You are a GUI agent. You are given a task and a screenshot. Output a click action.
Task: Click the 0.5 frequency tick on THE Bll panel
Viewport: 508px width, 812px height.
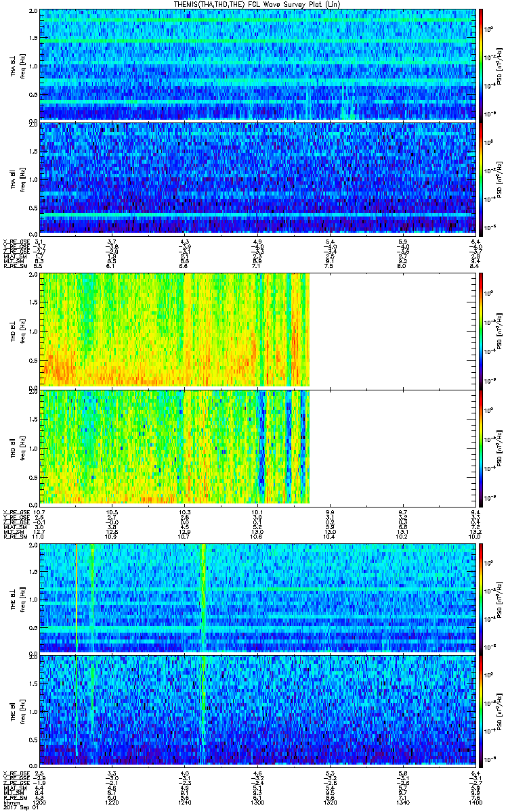[33, 738]
